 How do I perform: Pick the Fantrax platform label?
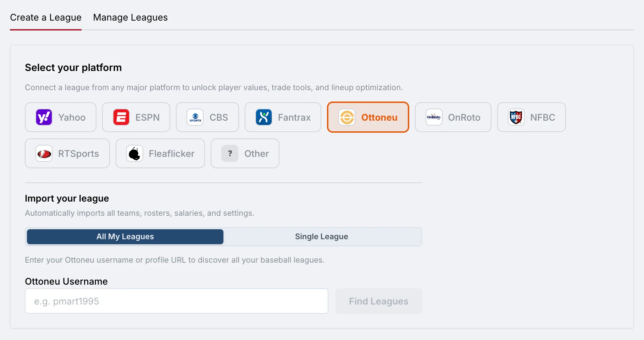click(x=294, y=117)
